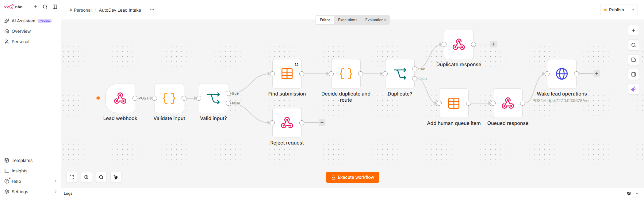Switch to Executions tab
Viewport: 644px width, 199px height.
tap(347, 20)
